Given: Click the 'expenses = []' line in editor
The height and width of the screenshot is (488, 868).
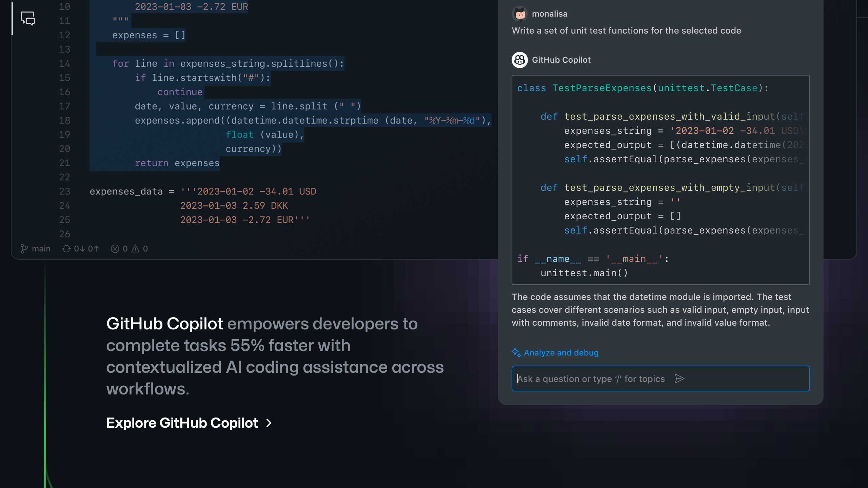Looking at the screenshot, I should tap(149, 35).
